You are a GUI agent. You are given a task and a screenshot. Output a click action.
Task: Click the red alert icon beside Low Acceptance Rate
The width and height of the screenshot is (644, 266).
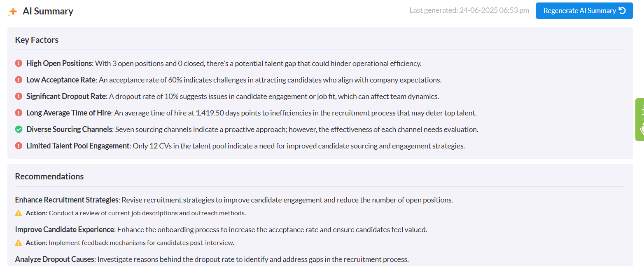click(19, 80)
